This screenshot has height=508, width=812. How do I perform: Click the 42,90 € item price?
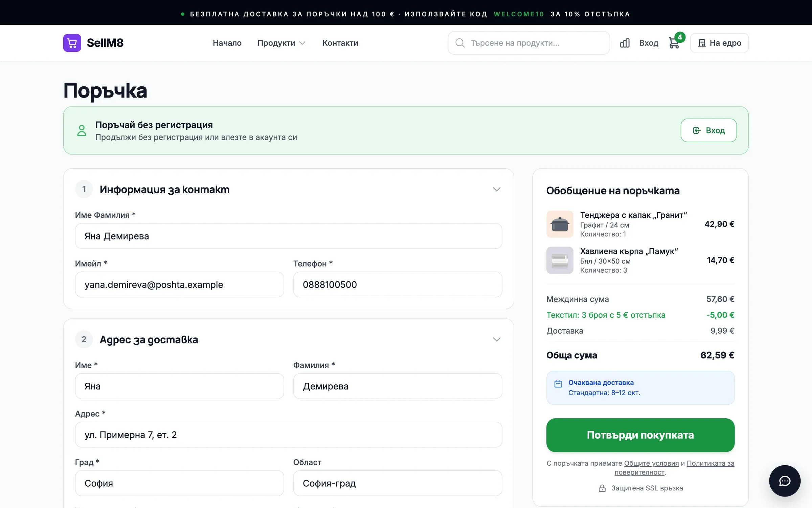pos(719,224)
